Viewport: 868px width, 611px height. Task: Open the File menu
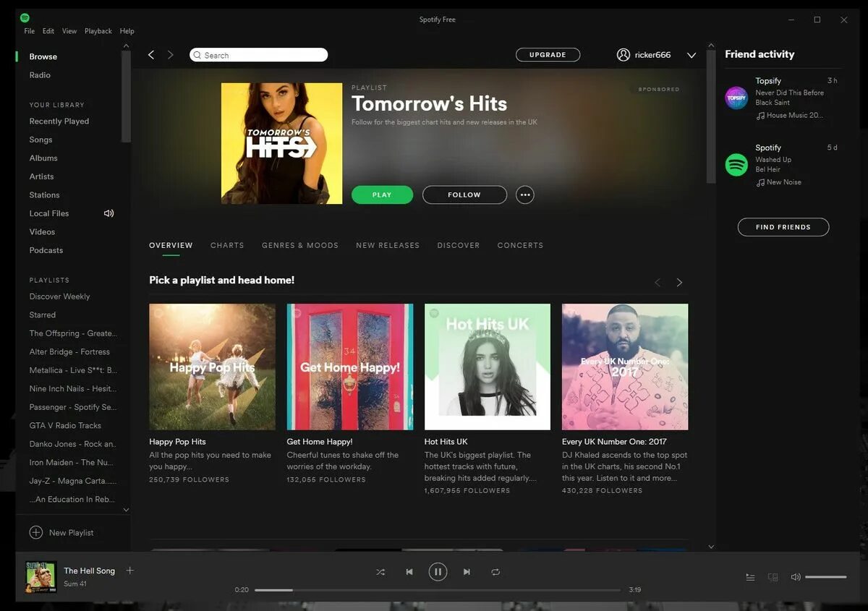[x=29, y=31]
